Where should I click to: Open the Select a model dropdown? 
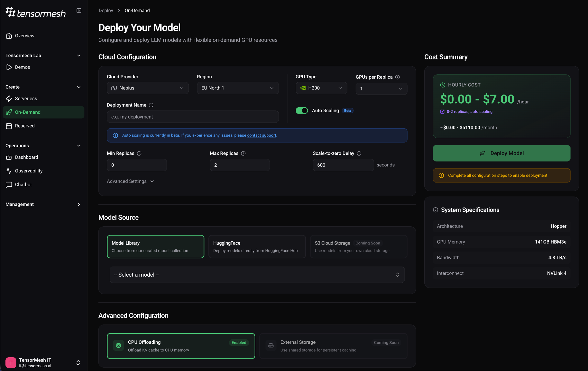257,275
